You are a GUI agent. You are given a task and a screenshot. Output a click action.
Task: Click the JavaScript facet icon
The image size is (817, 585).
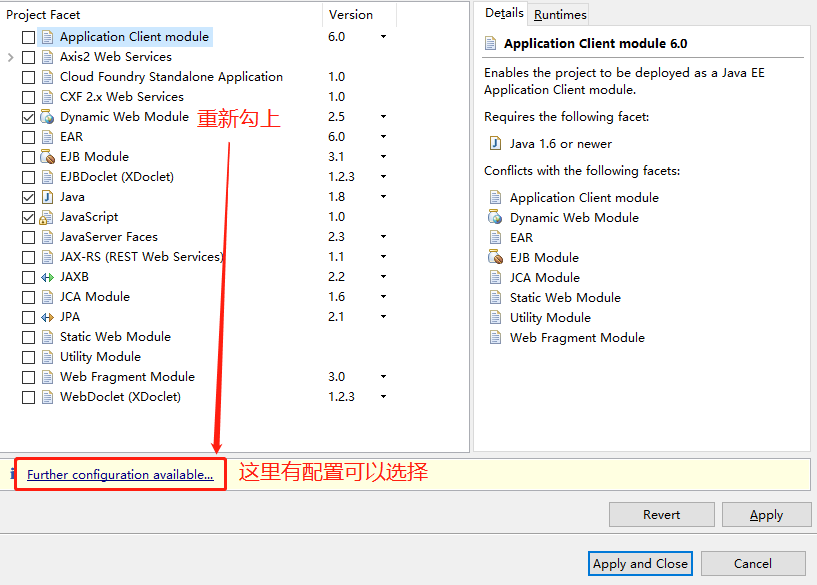46,217
